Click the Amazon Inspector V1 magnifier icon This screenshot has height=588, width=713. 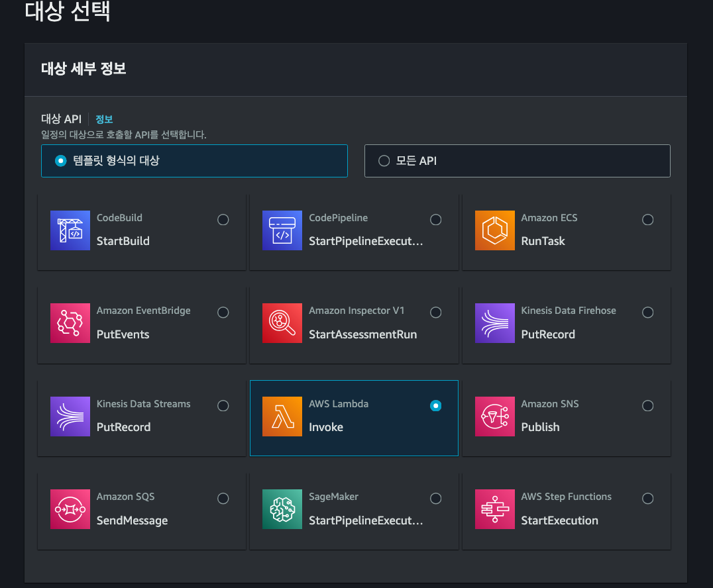click(x=282, y=323)
